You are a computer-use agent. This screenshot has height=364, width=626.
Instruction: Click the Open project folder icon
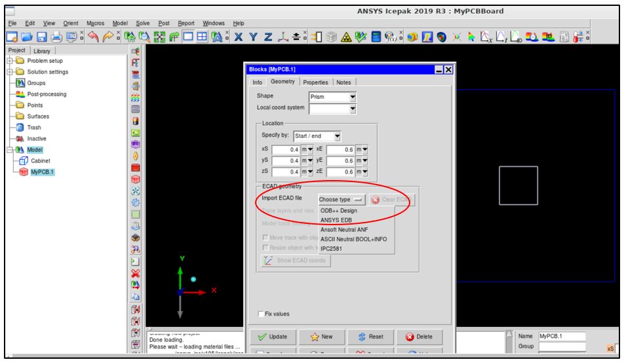(x=27, y=37)
